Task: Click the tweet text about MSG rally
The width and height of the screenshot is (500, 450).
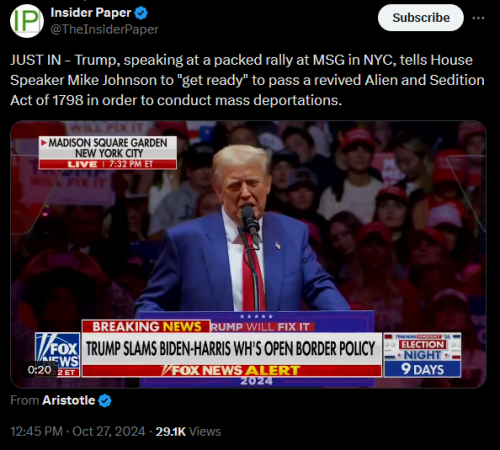Action: pos(247,80)
